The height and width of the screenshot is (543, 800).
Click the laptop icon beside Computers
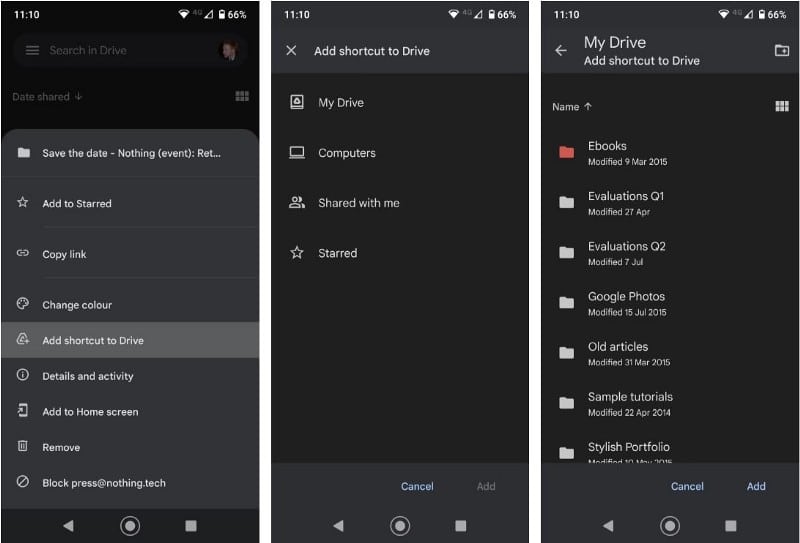pyautogui.click(x=297, y=152)
